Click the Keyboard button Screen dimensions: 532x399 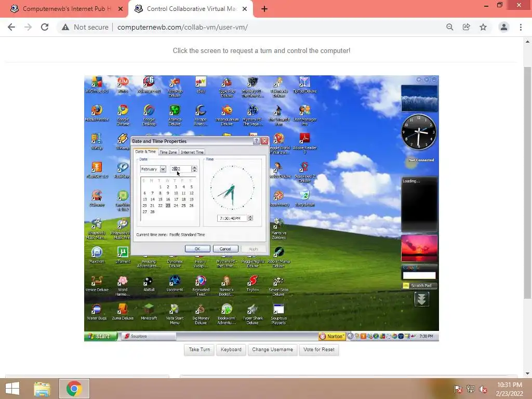tap(231, 350)
